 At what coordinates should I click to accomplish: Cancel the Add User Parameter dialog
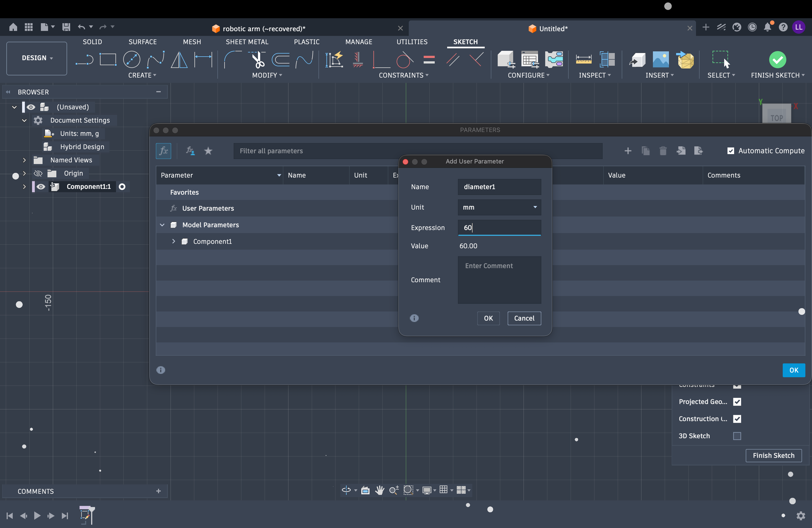tap(524, 318)
